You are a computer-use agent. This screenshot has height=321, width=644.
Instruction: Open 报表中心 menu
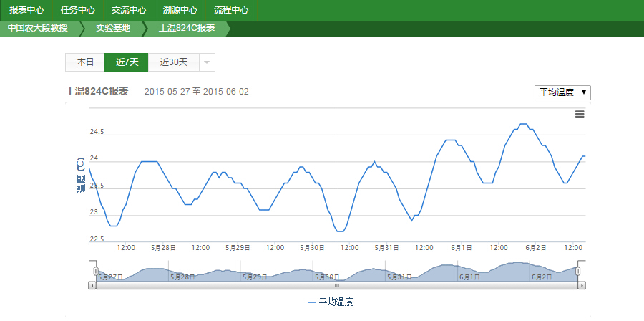pyautogui.click(x=26, y=10)
